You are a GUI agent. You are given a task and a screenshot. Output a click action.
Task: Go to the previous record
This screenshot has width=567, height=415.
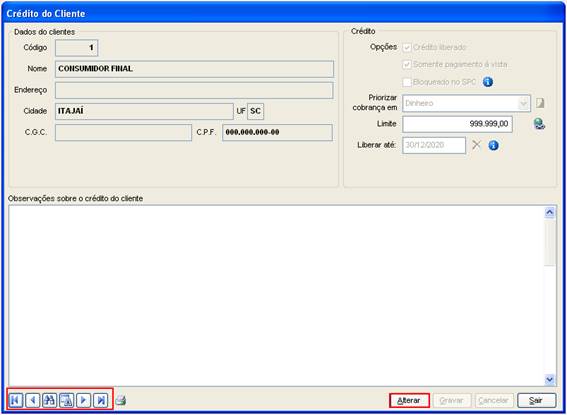coord(33,400)
